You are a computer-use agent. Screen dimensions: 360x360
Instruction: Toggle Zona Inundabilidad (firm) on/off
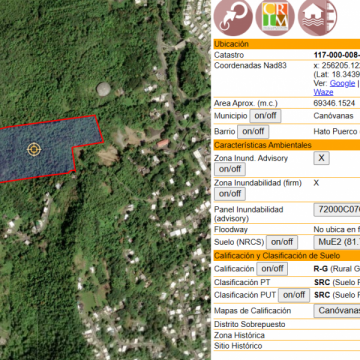pyautogui.click(x=230, y=194)
